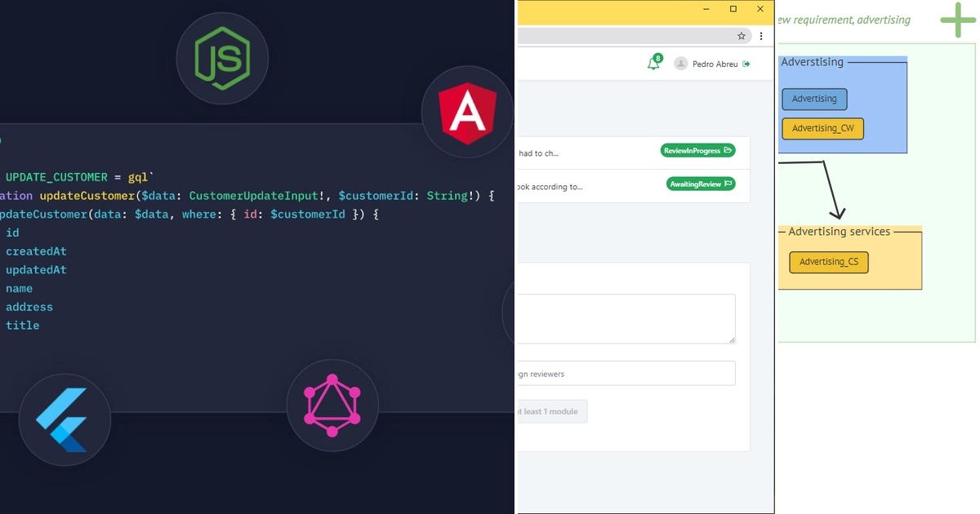Open the browser three-dot menu
This screenshot has width=980, height=514.
(761, 36)
